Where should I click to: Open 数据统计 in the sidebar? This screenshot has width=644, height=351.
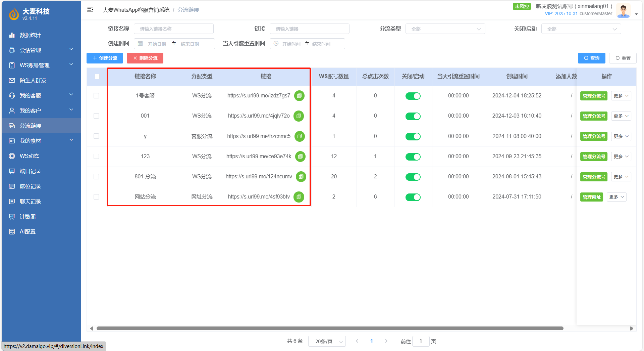[x=41, y=35]
